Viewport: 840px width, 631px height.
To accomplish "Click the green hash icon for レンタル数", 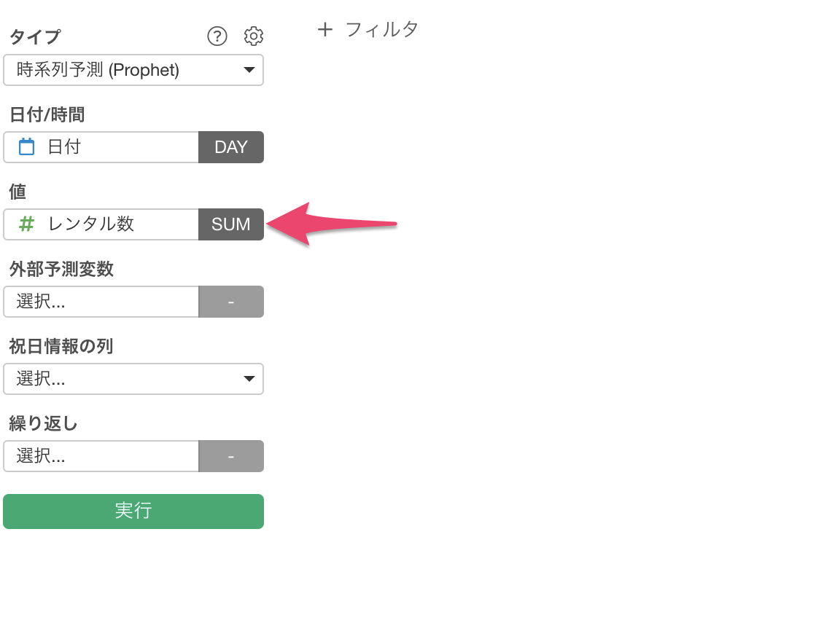I will pyautogui.click(x=26, y=224).
